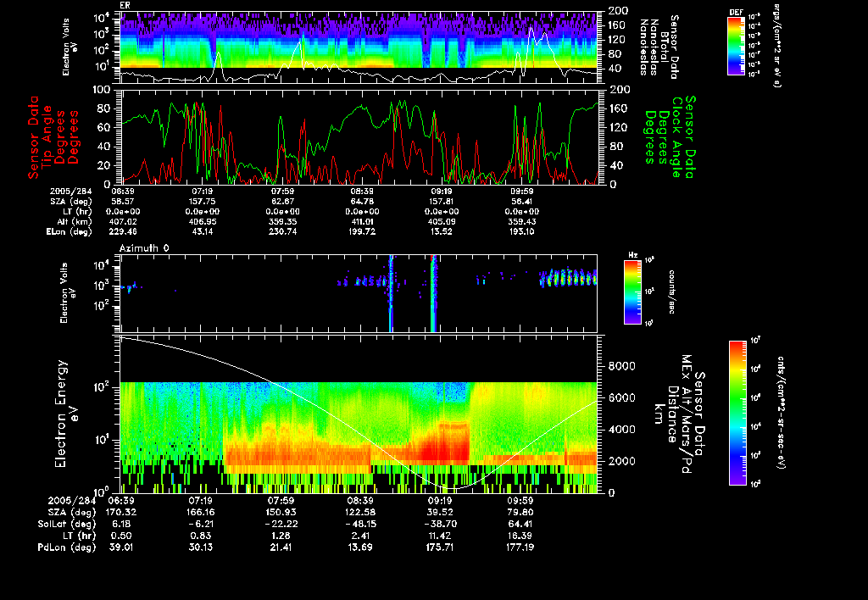Viewport: 868px width, 600px height.
Task: Click the SZA value 58.57
Action: 123,202
